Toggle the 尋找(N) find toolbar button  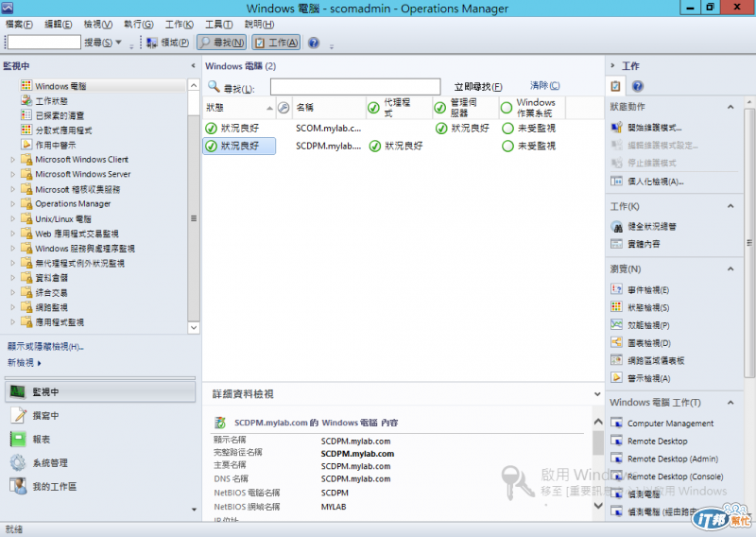(222, 43)
